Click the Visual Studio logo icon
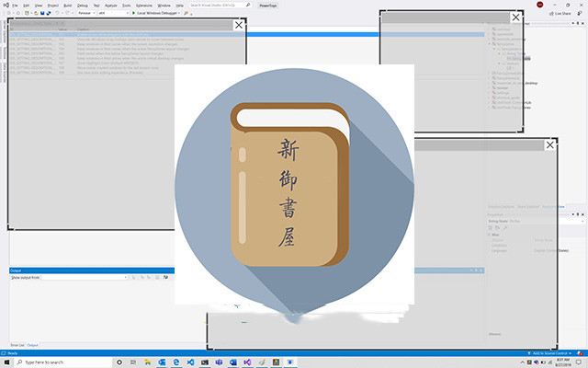The height and width of the screenshot is (368, 588). (6, 6)
